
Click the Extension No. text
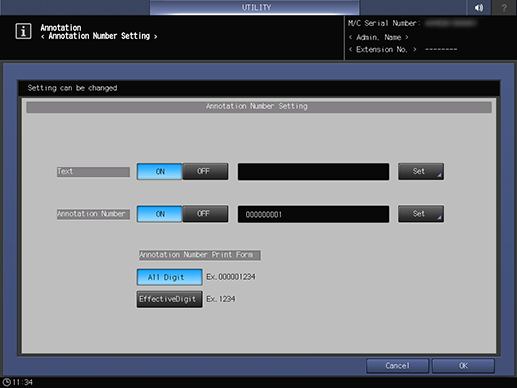coord(383,49)
